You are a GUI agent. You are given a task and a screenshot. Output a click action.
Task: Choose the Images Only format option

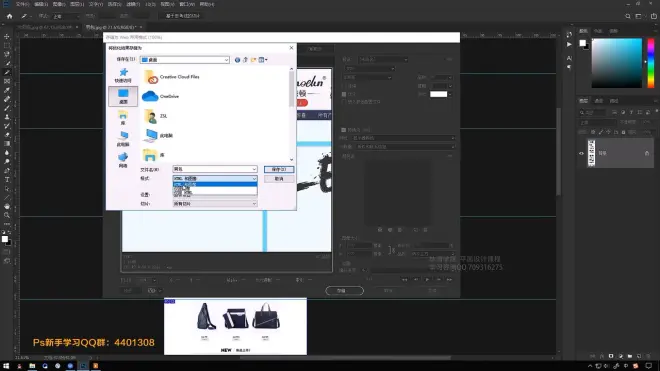215,189
